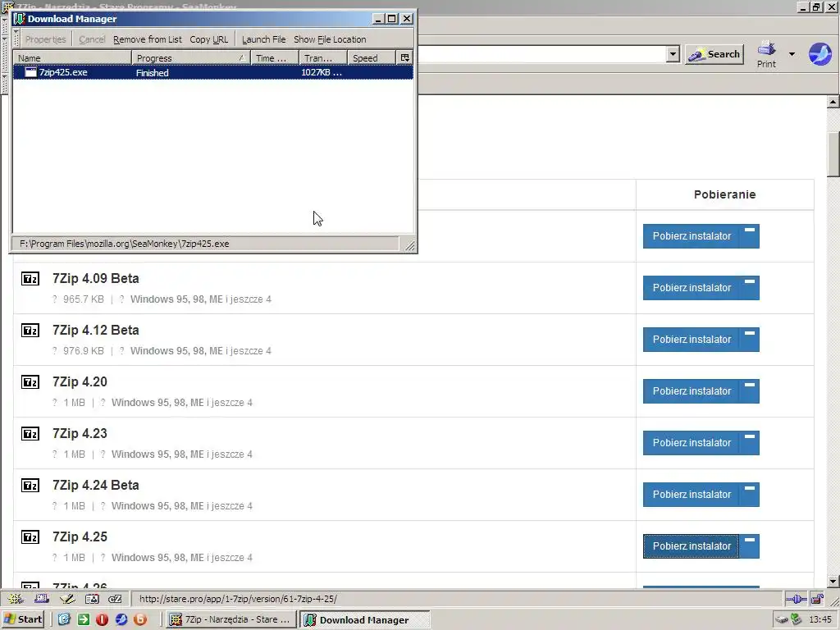The width and height of the screenshot is (840, 630).
Task: Open the 7Zip 4.25 version link
Action: pyautogui.click(x=80, y=536)
